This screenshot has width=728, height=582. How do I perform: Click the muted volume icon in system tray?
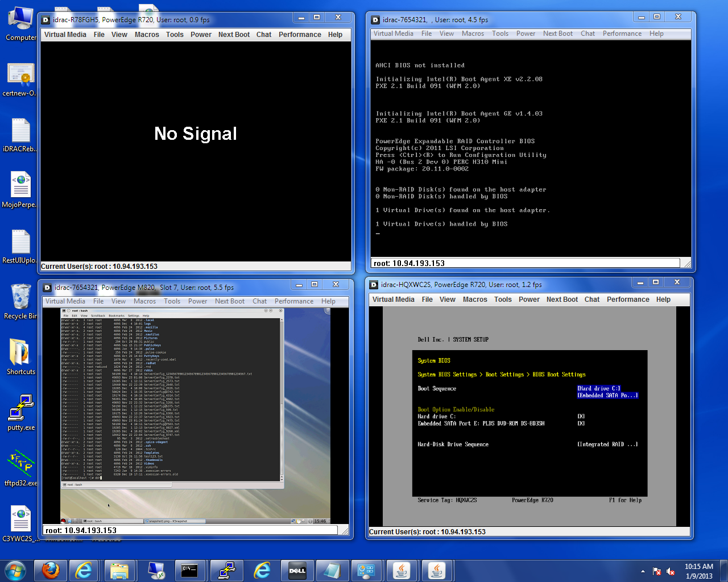click(x=671, y=571)
